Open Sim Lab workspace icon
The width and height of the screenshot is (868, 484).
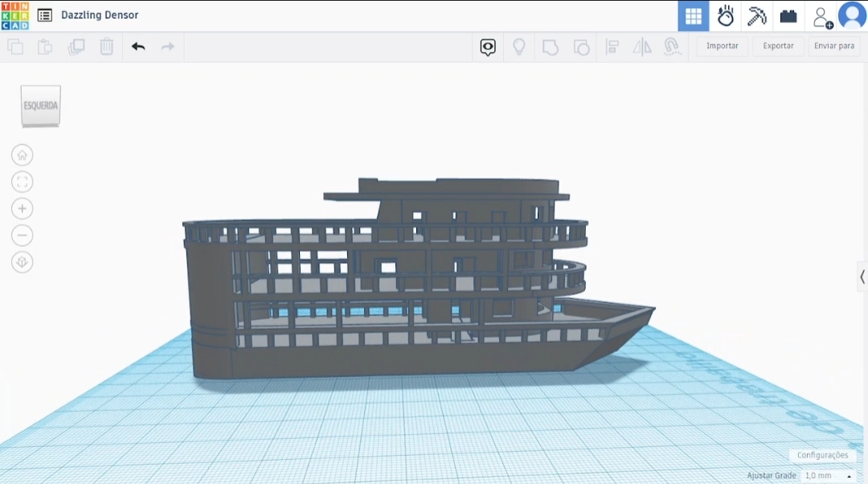click(725, 16)
